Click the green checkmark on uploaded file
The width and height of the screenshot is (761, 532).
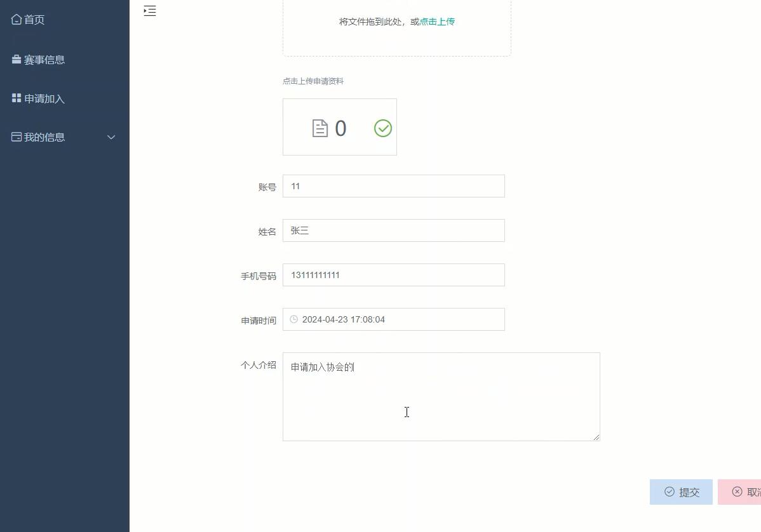pos(383,128)
